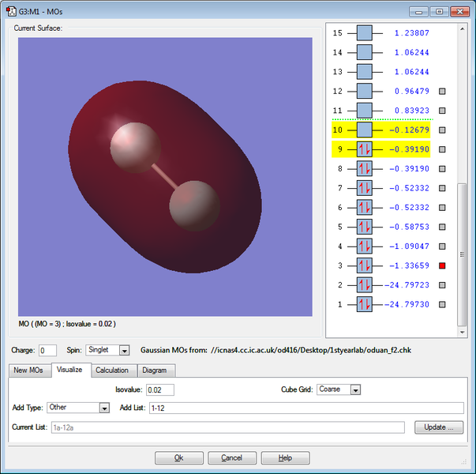This screenshot has height=474, width=476.
Task: Click the orbital box for MO 12
Action: 364,91
